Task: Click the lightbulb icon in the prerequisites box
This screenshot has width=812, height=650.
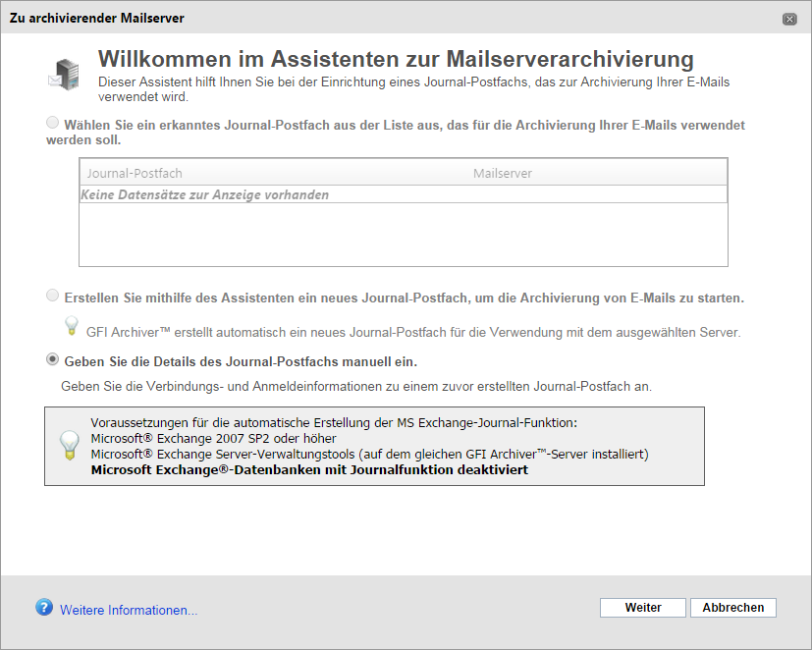Action: coord(70,446)
